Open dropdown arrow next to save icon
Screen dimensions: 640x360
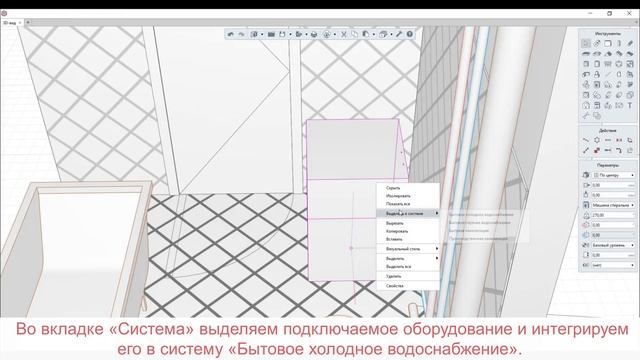pyautogui.click(x=290, y=34)
